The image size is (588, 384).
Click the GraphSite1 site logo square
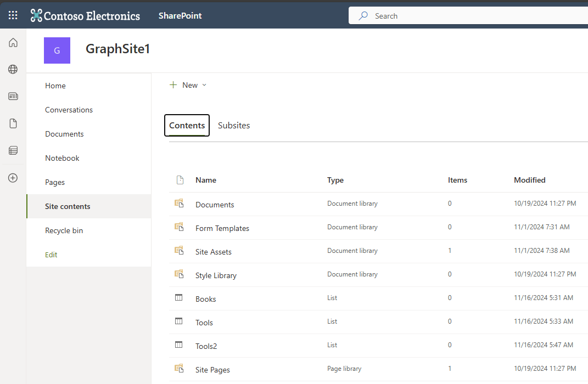(x=57, y=50)
